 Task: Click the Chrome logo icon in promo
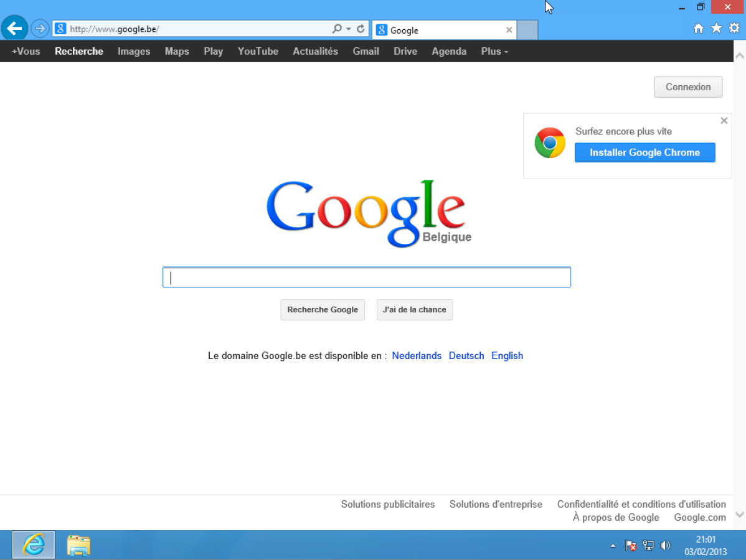pos(549,142)
